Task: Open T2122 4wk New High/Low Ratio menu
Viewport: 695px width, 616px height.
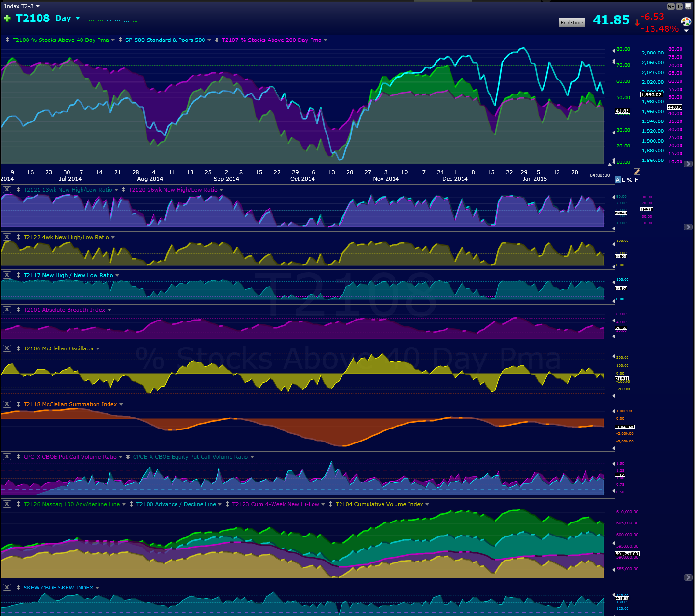Action: [113, 237]
